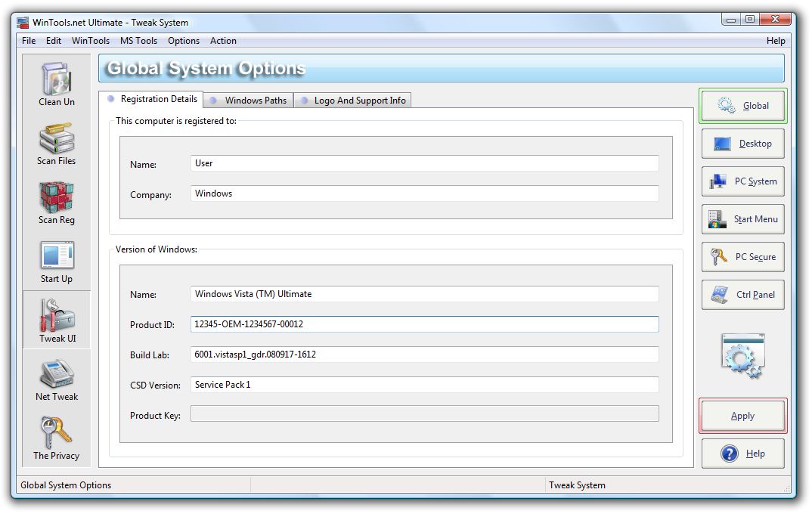
Task: Open the PC Secure options section
Action: [743, 257]
